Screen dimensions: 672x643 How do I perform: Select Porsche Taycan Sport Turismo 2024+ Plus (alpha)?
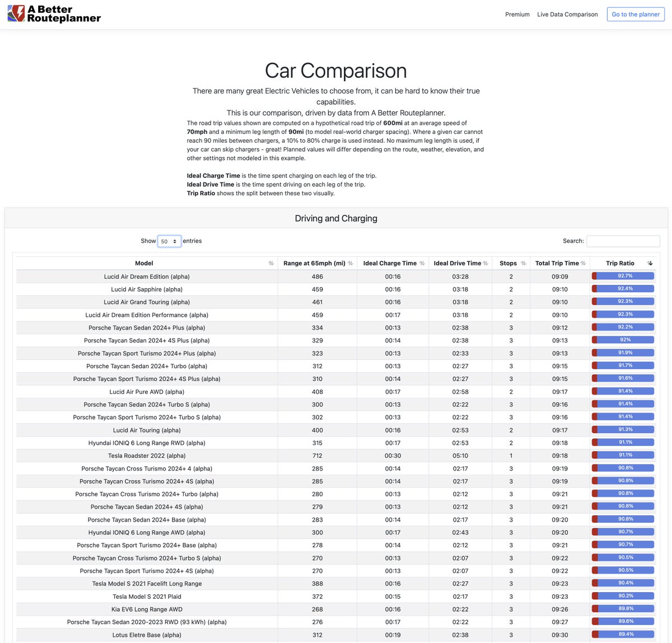click(336, 354)
